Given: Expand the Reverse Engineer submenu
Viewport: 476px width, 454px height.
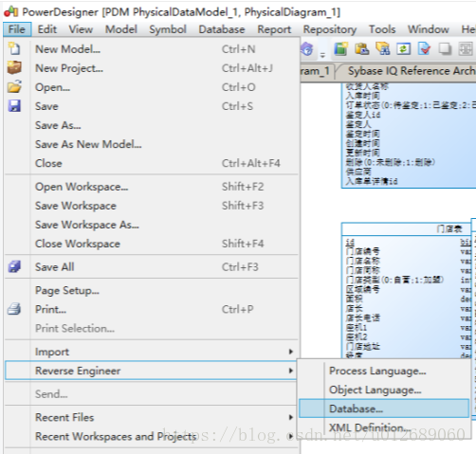Looking at the screenshot, I should coord(151,371).
